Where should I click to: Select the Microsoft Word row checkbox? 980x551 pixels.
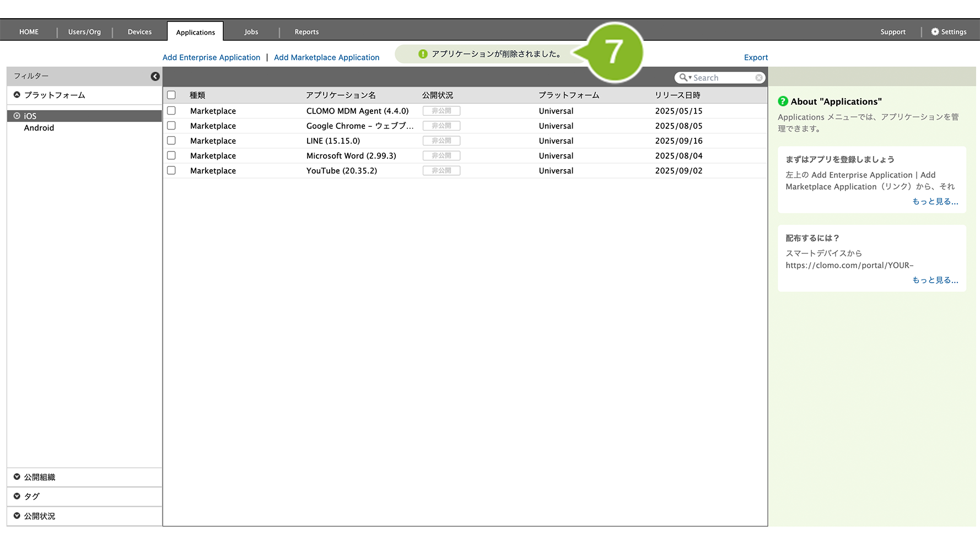(171, 156)
